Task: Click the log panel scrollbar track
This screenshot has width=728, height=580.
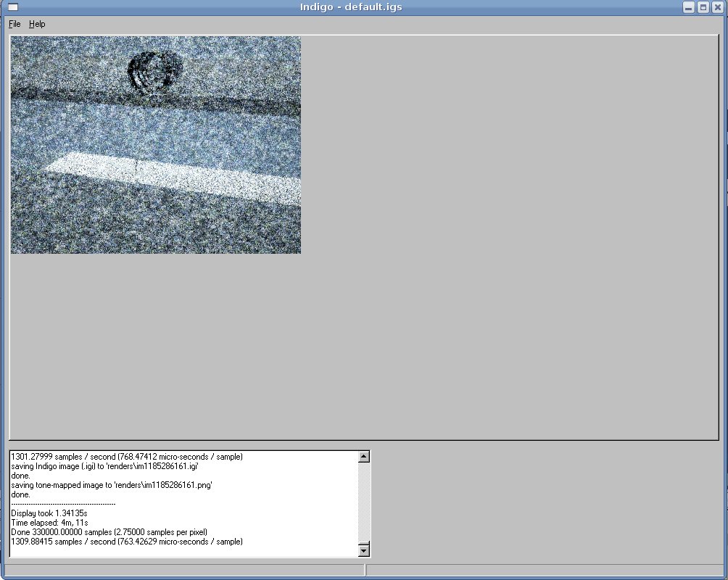Action: point(364,504)
